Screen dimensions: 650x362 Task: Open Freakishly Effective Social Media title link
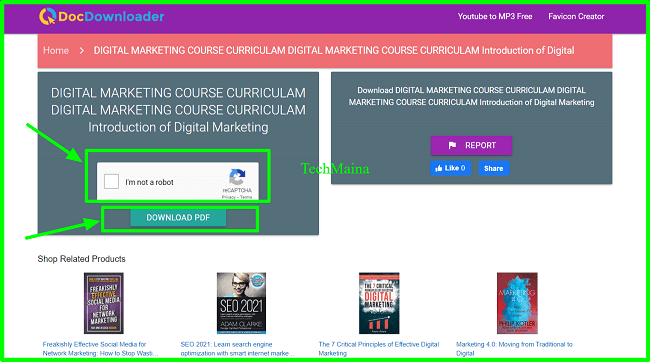pos(100,349)
